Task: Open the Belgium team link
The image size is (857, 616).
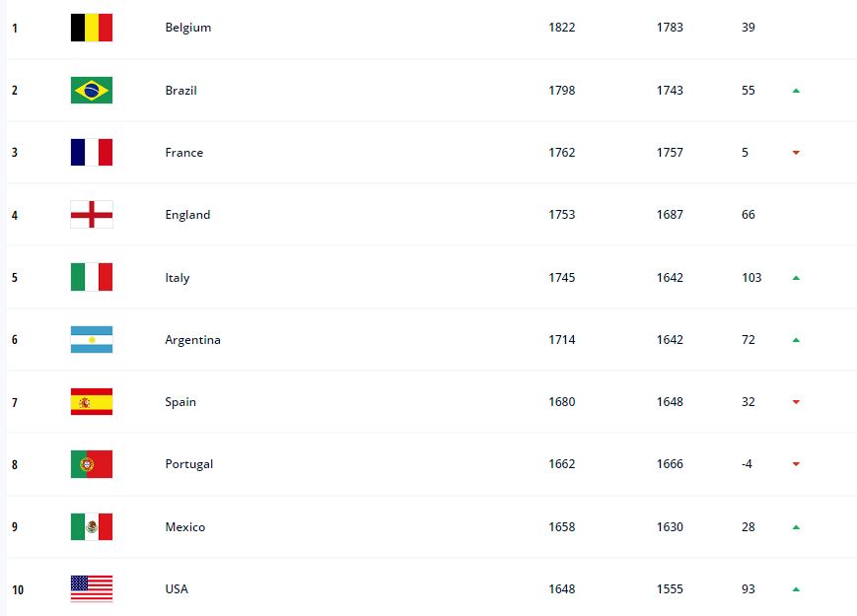Action: [x=188, y=28]
